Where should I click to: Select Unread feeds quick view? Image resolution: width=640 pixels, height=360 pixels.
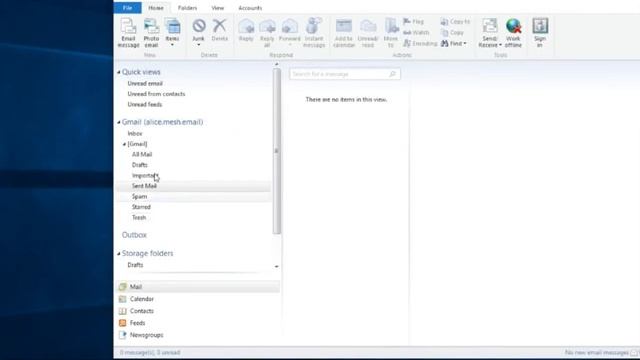[x=144, y=104]
